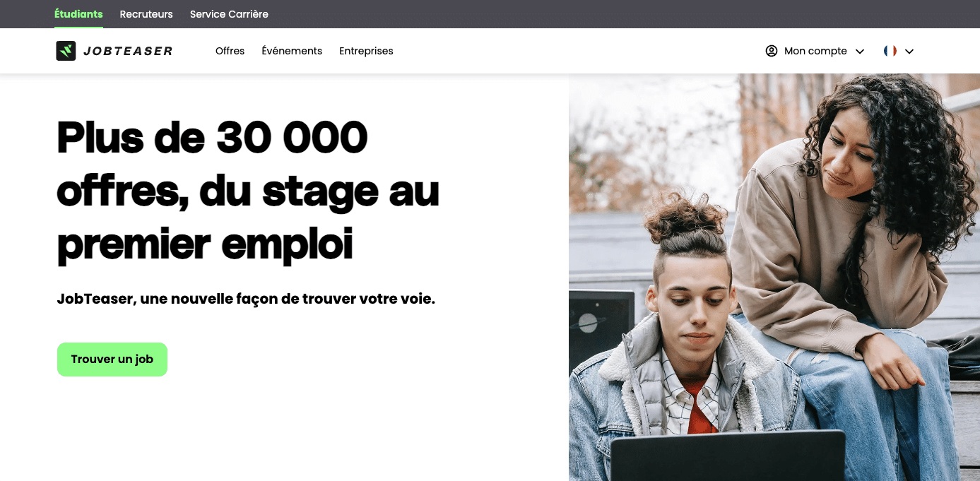Expand the Mon compte chevron arrow
The width and height of the screenshot is (980, 481).
[x=860, y=52]
